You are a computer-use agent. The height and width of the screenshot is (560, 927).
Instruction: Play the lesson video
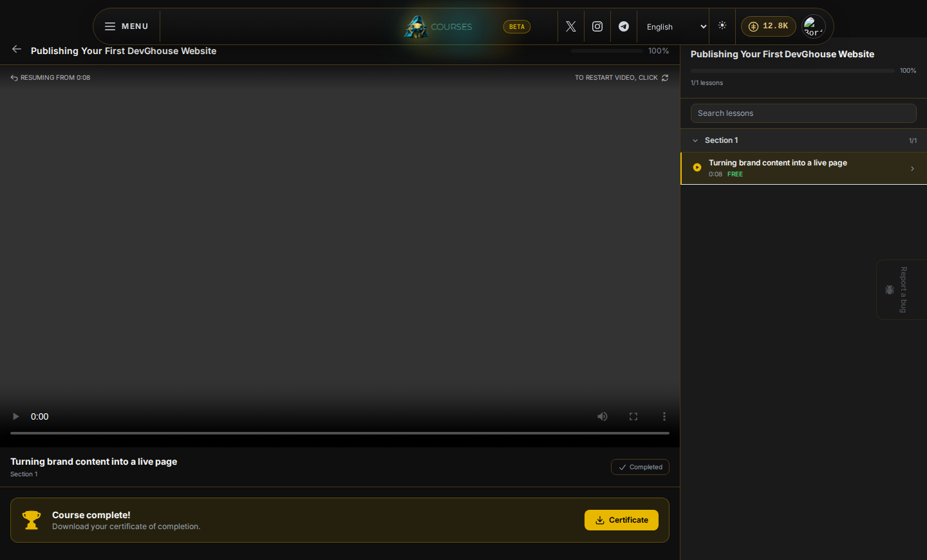pos(16,416)
